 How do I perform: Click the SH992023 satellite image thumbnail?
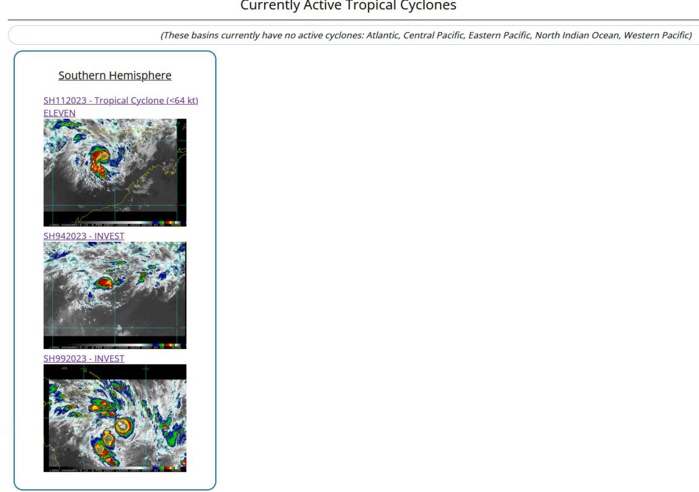pos(114,417)
